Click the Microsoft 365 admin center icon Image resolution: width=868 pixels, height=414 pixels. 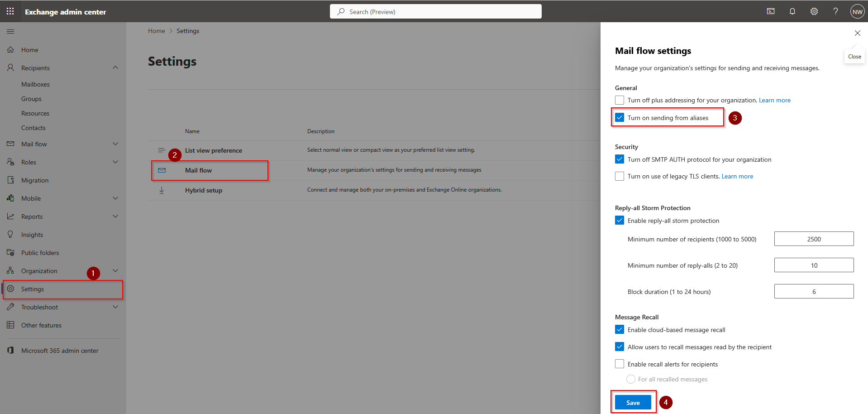pos(10,350)
